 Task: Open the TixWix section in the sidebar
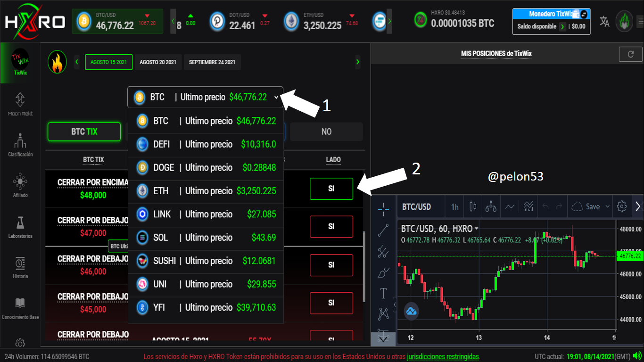[20, 63]
